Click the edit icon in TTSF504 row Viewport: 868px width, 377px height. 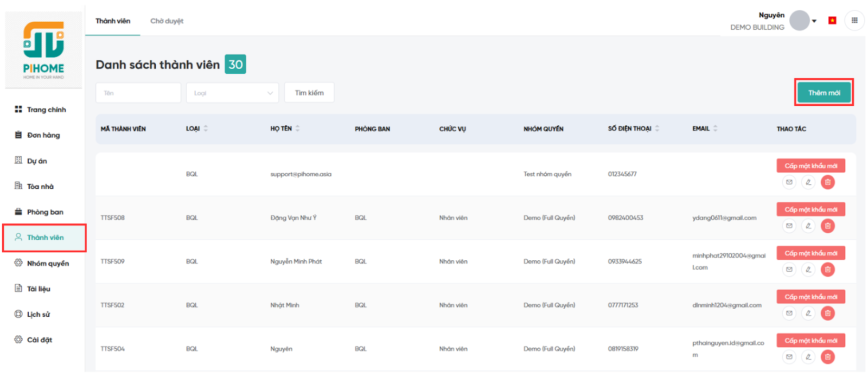click(808, 357)
